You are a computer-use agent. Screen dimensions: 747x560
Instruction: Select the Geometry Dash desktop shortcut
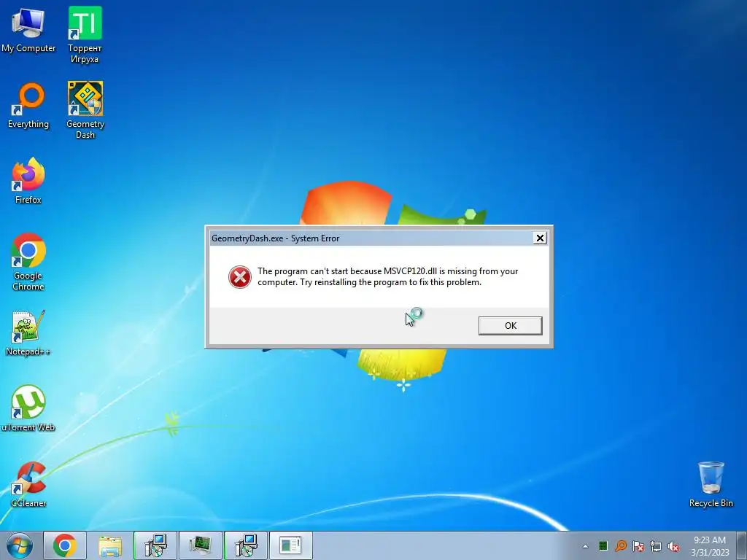(85, 111)
